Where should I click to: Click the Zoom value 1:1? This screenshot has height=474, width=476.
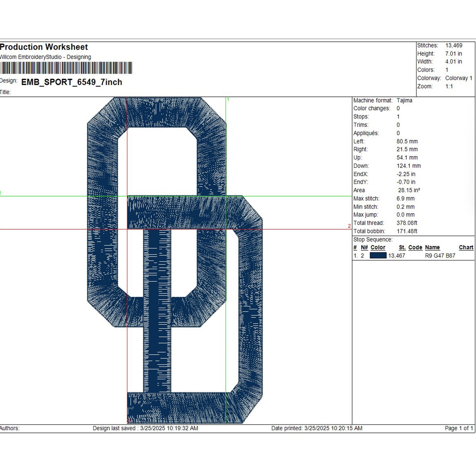[x=449, y=86]
